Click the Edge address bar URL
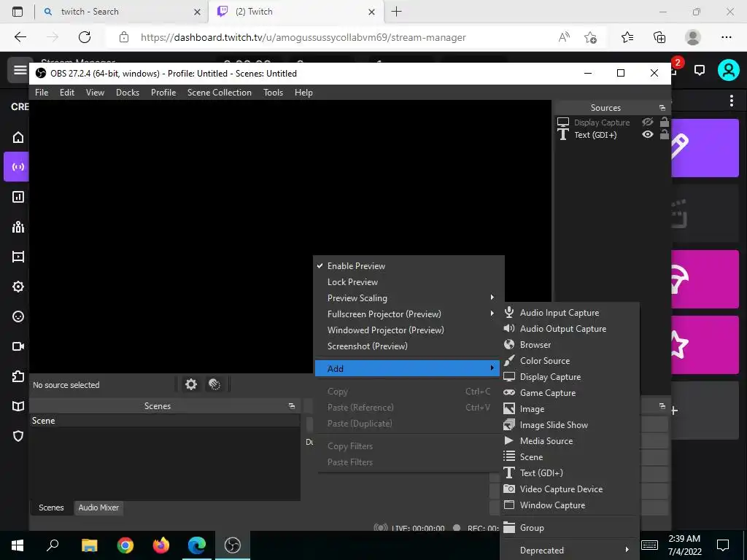 tap(303, 37)
